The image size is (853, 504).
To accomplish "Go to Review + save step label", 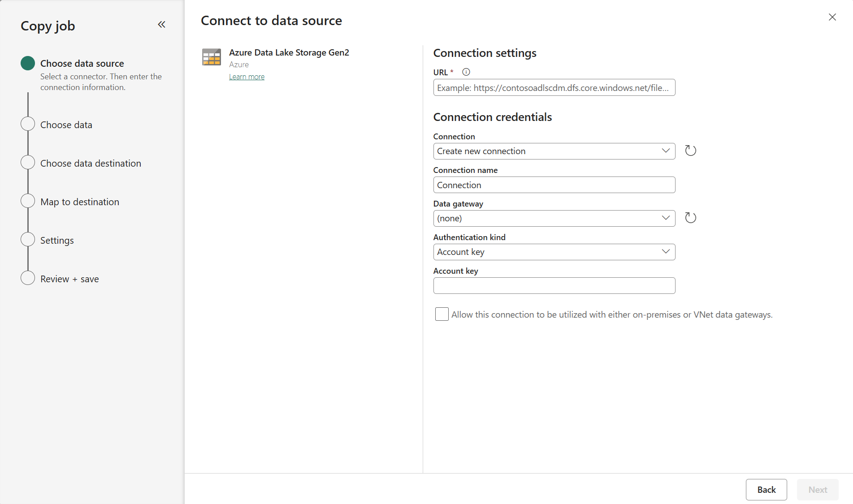I will click(69, 279).
